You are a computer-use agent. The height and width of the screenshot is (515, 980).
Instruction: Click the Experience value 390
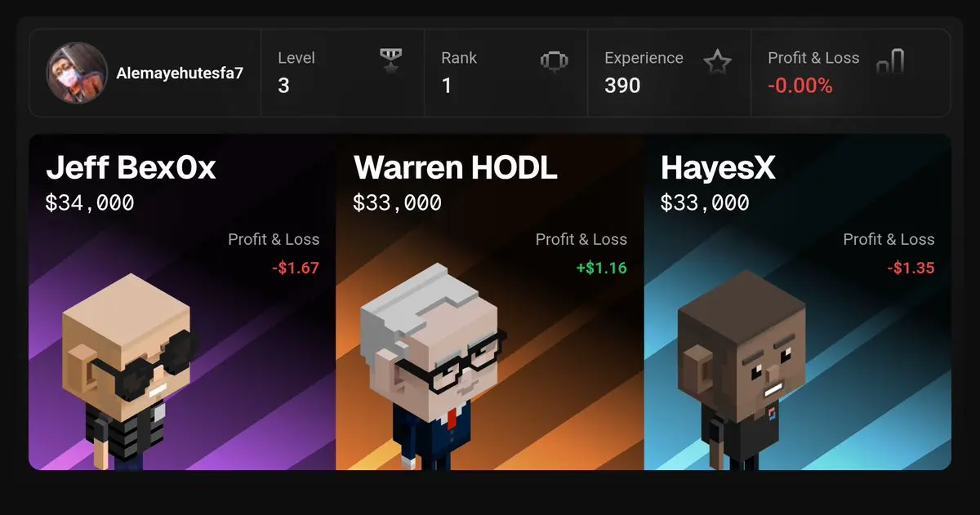pos(622,86)
